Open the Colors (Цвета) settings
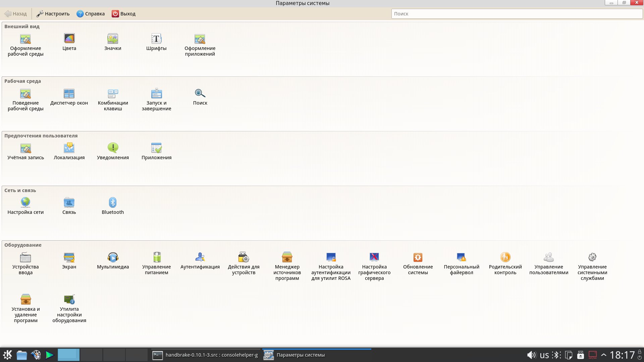The height and width of the screenshot is (362, 644). (x=69, y=42)
